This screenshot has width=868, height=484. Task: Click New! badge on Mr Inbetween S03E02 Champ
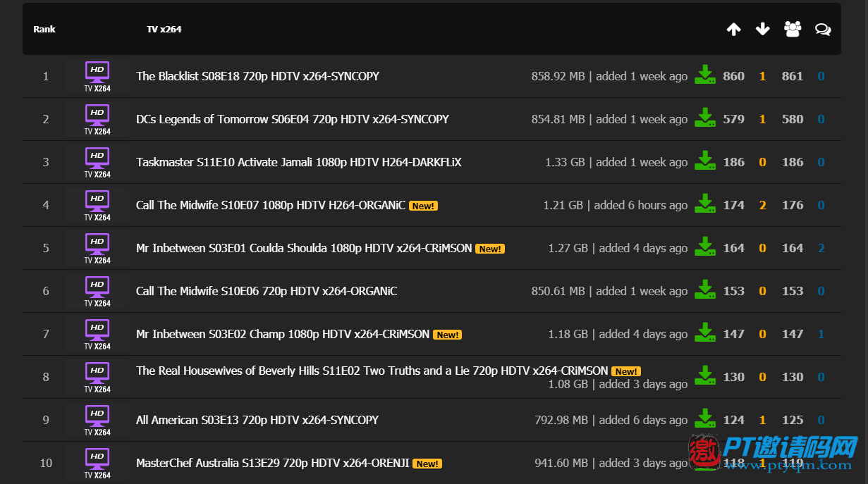447,335
